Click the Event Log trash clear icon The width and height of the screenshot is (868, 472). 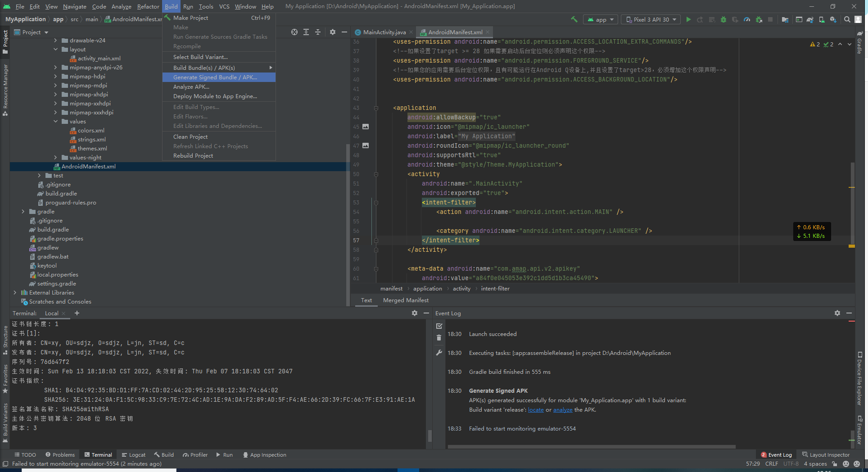click(439, 338)
